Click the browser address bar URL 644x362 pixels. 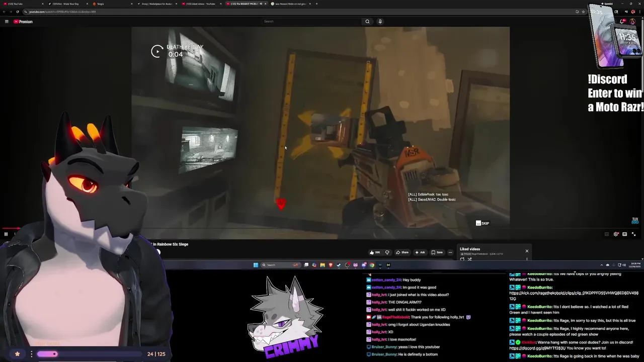(x=62, y=12)
